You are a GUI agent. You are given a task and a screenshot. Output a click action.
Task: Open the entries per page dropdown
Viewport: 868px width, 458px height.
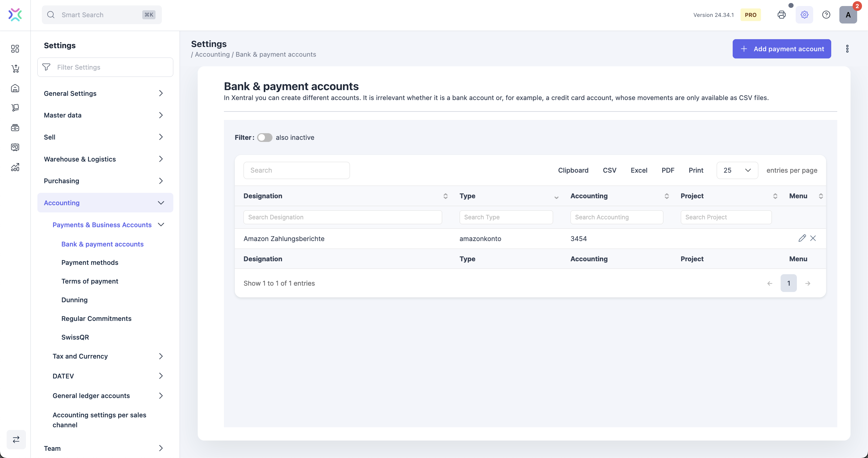(x=737, y=170)
